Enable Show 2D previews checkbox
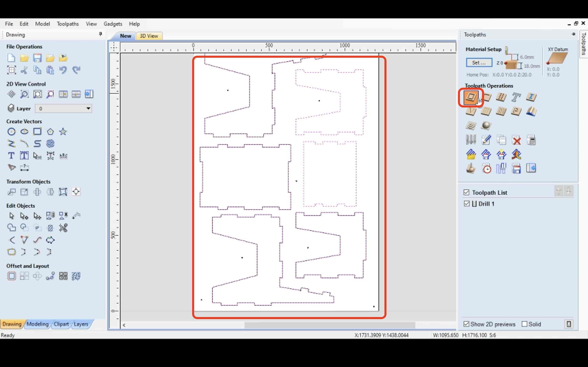 click(x=467, y=324)
